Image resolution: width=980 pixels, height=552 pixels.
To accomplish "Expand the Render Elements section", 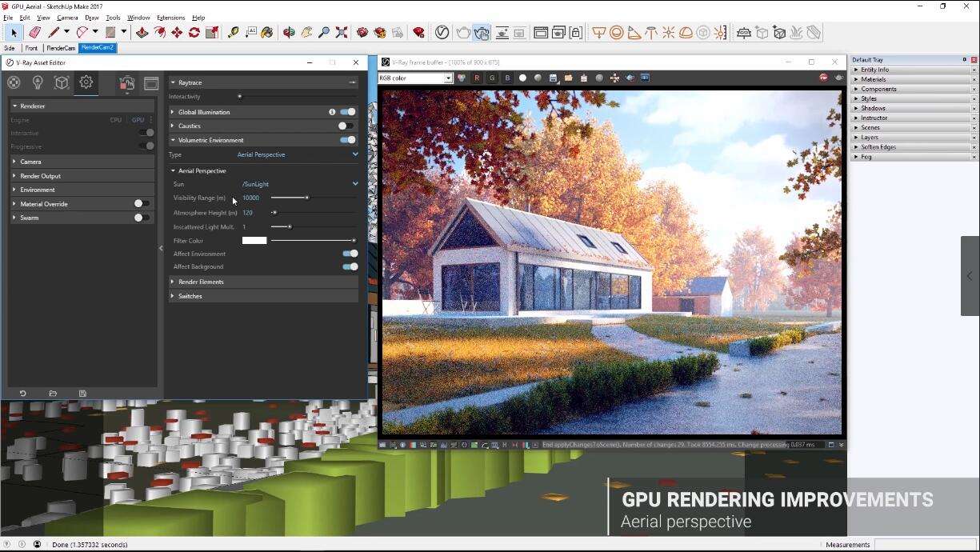I will [x=201, y=282].
